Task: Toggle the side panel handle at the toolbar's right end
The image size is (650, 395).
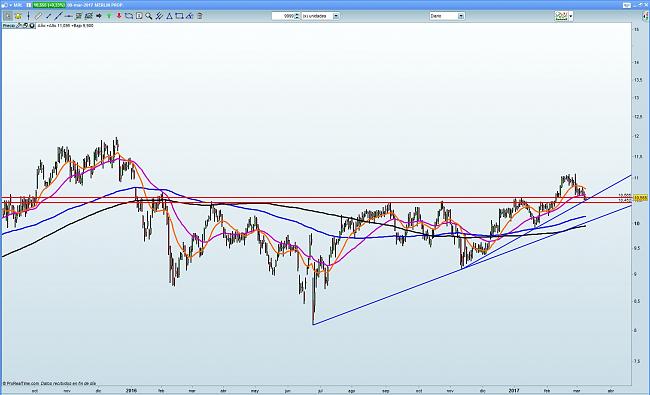Action: coord(645,16)
